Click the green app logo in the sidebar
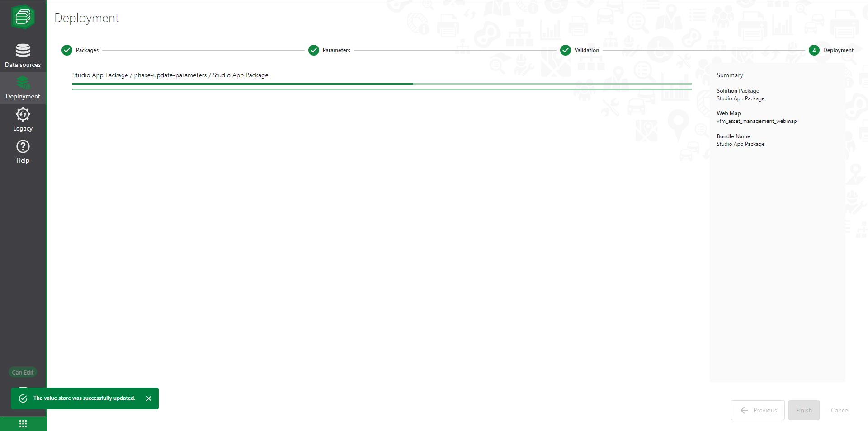 23,17
